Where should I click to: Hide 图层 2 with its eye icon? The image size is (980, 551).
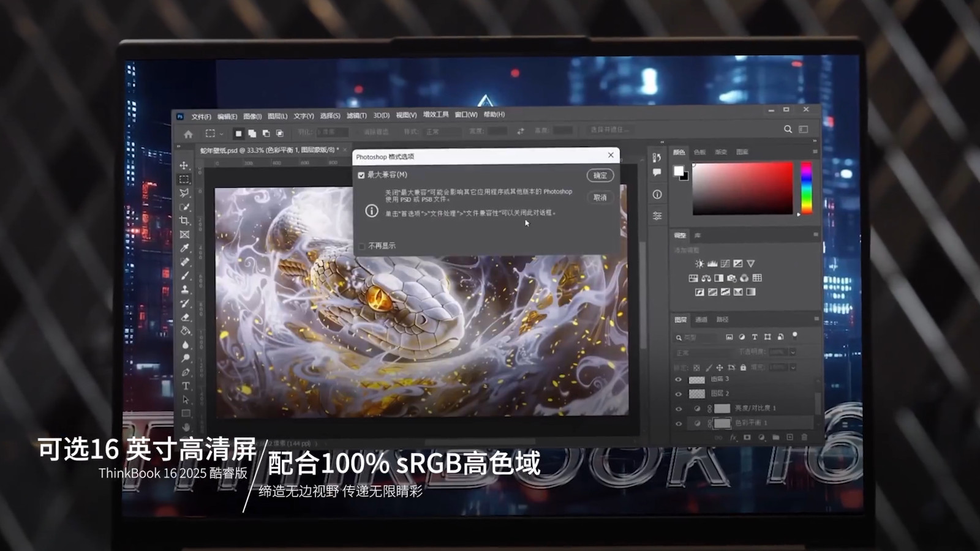point(678,394)
